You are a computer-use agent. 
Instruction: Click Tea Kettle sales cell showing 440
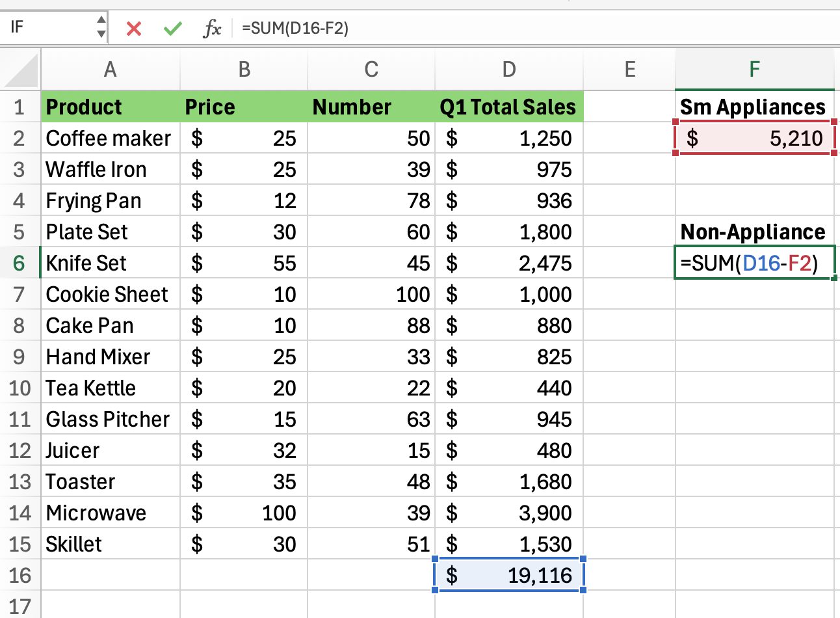(509, 388)
